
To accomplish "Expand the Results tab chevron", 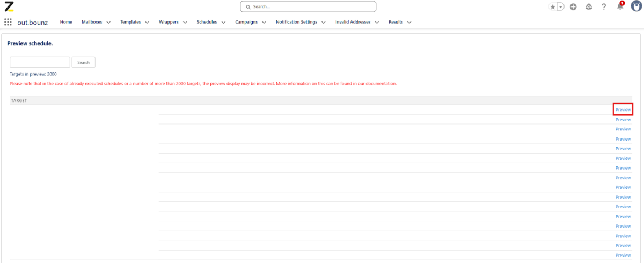I will pos(409,23).
